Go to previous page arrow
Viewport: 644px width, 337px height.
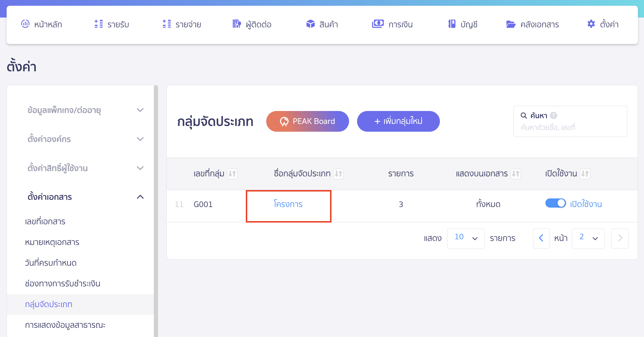tap(541, 238)
